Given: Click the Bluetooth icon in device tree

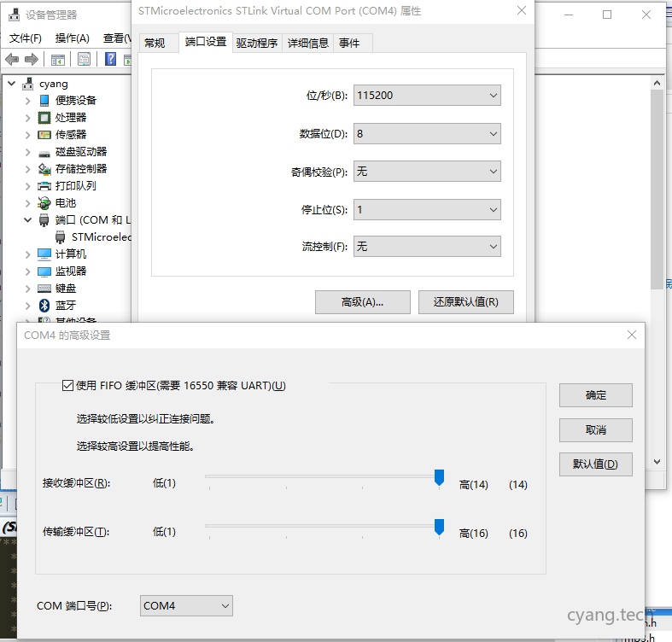Looking at the screenshot, I should point(44,305).
